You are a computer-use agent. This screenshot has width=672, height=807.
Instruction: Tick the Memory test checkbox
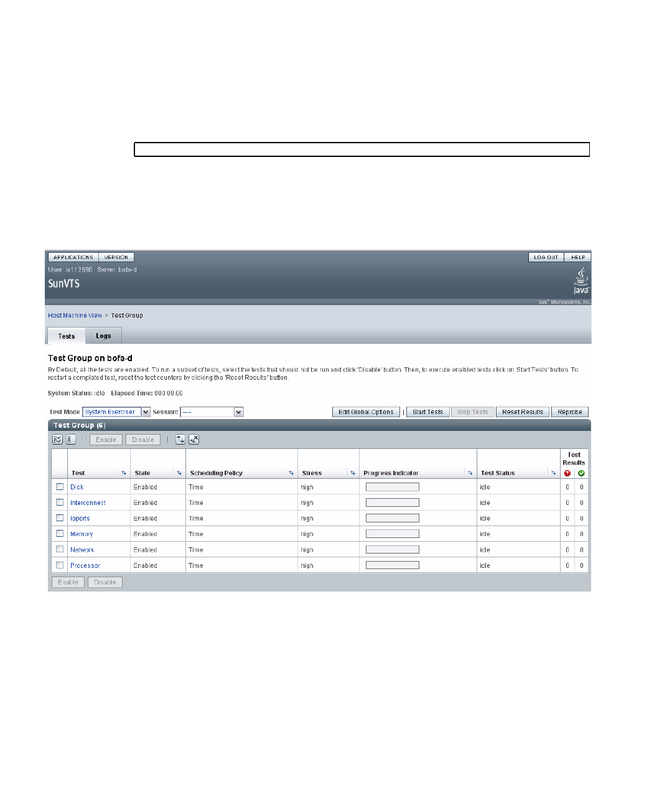(60, 534)
